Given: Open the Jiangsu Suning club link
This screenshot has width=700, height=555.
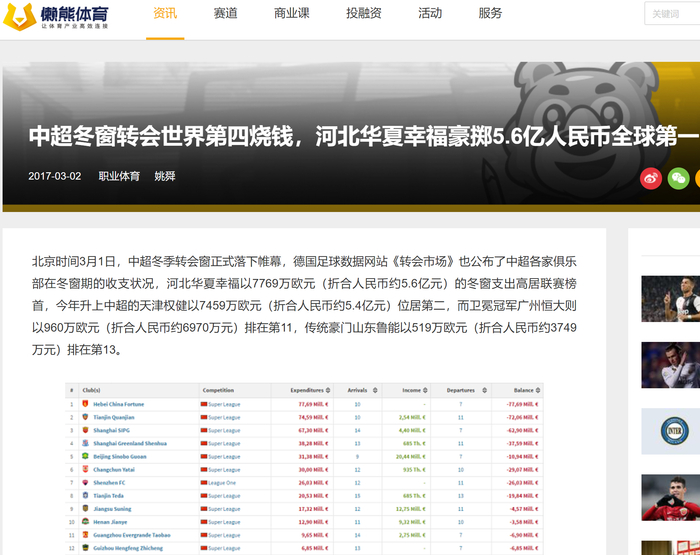Looking at the screenshot, I should click(x=112, y=509).
